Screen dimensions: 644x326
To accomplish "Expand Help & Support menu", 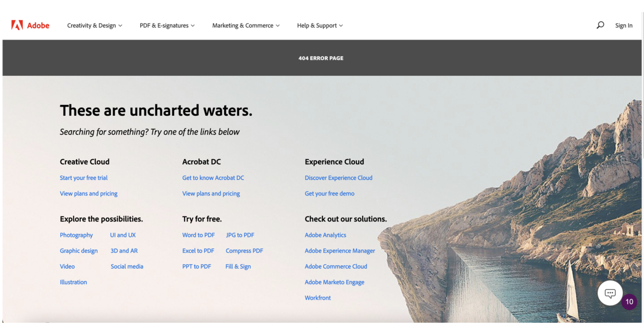I will click(320, 26).
